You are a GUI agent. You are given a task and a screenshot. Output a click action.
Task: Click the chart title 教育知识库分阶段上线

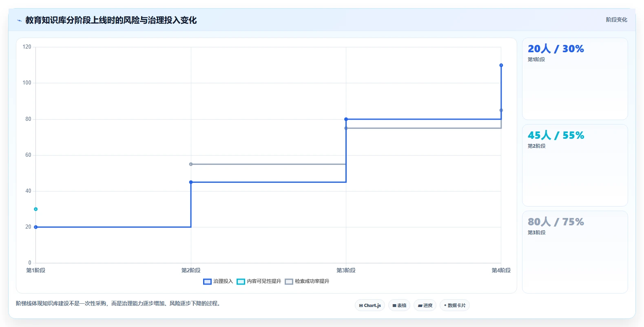point(111,20)
